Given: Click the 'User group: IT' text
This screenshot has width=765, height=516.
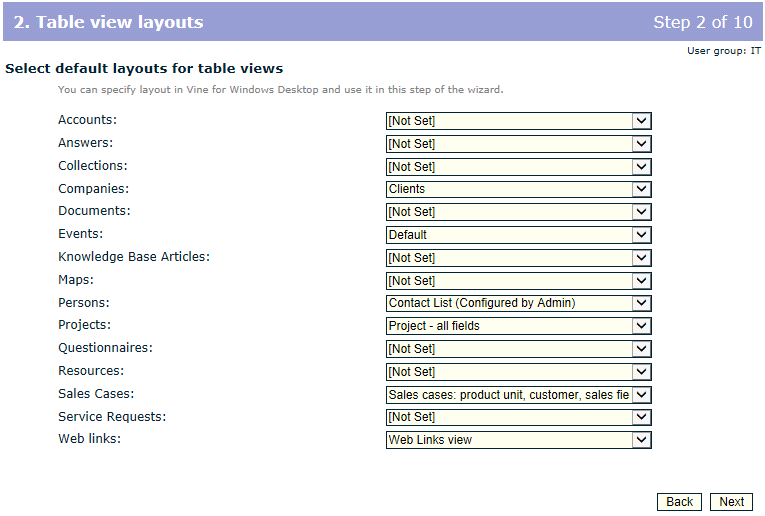Looking at the screenshot, I should [724, 51].
